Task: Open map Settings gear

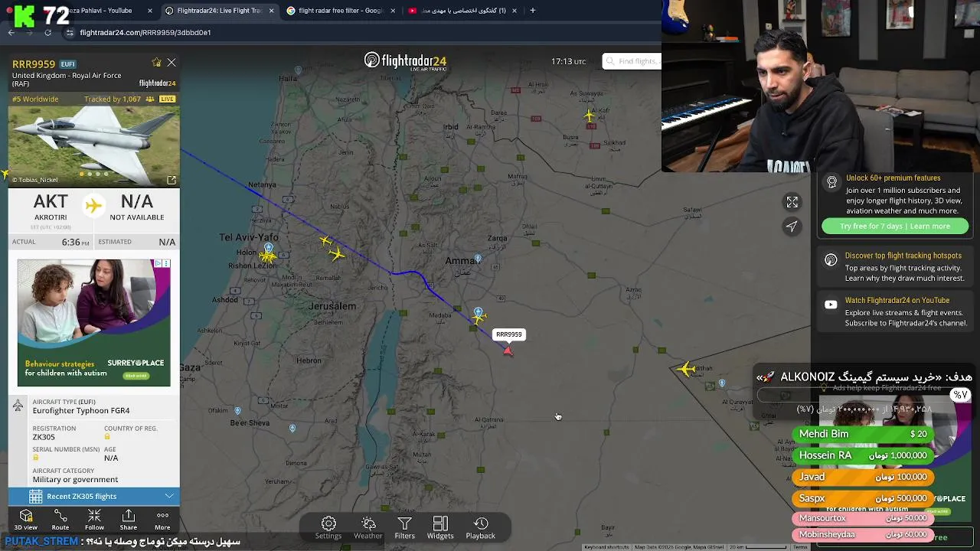Action: pyautogui.click(x=328, y=527)
